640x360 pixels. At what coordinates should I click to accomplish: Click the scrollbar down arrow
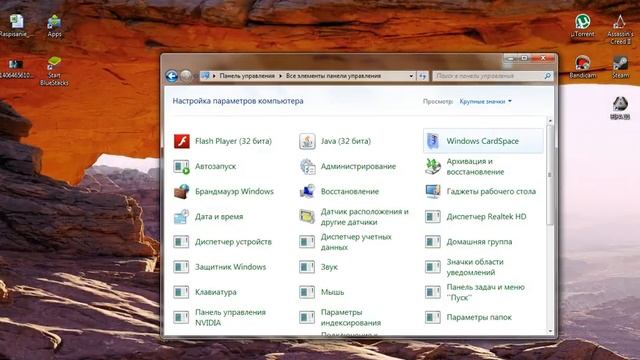(x=550, y=331)
